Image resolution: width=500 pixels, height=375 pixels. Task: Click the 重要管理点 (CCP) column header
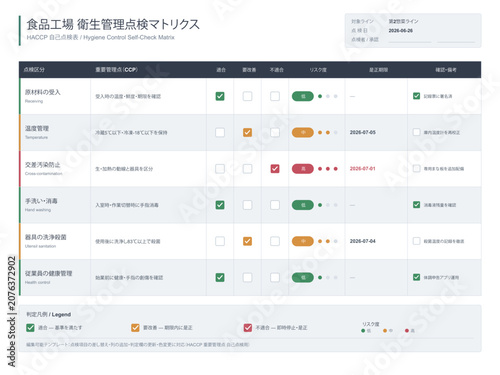coord(116,70)
